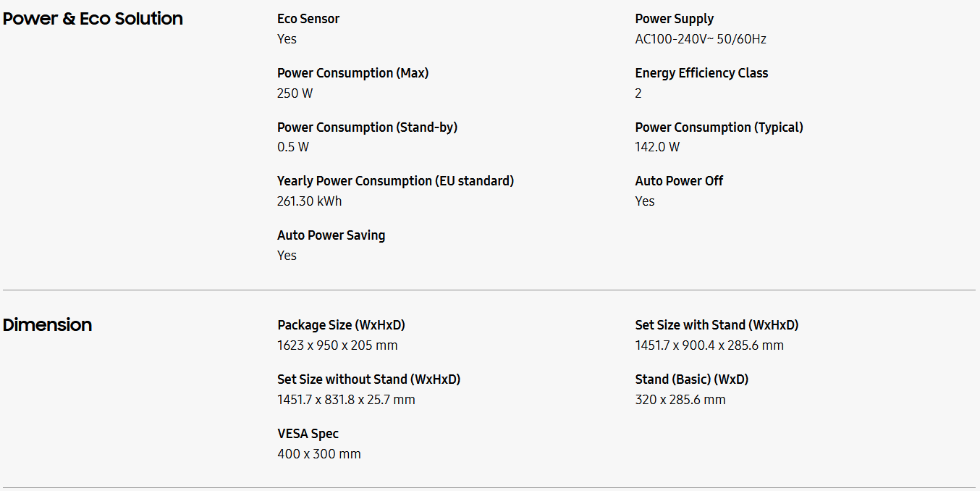Click the 400 x 300 mm VESA value

[318, 454]
